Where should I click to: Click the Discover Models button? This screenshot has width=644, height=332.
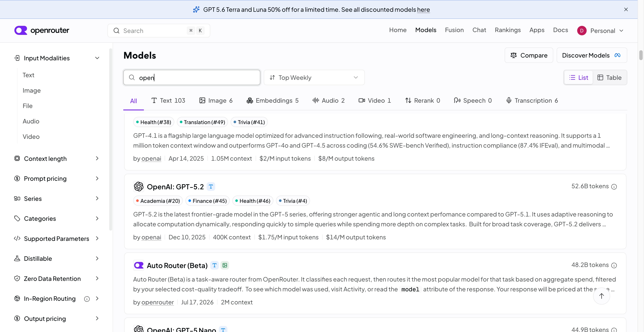tap(592, 55)
